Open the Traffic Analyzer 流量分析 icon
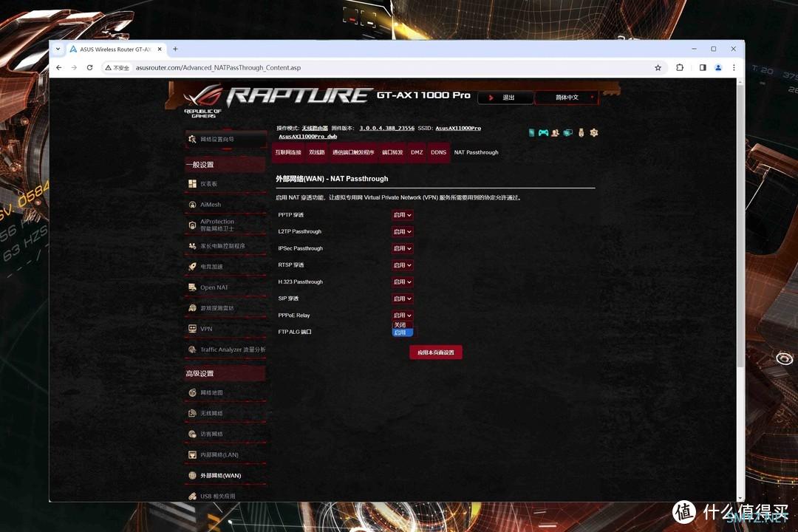 [192, 349]
